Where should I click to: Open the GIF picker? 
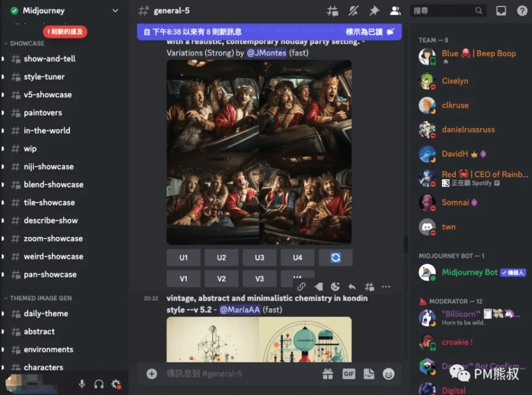pyautogui.click(x=348, y=374)
